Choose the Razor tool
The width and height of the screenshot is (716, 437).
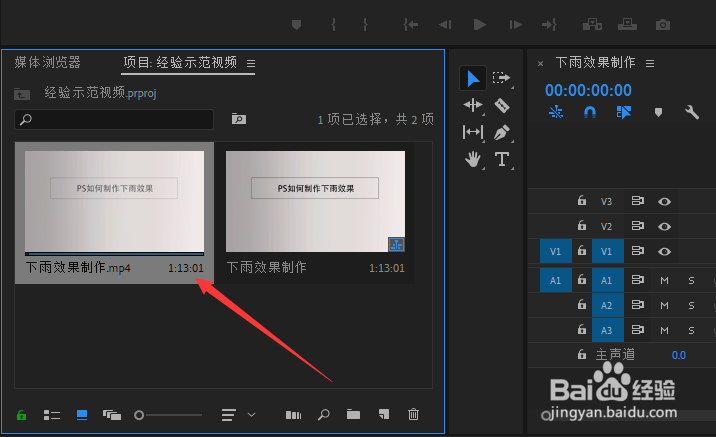pos(501,105)
